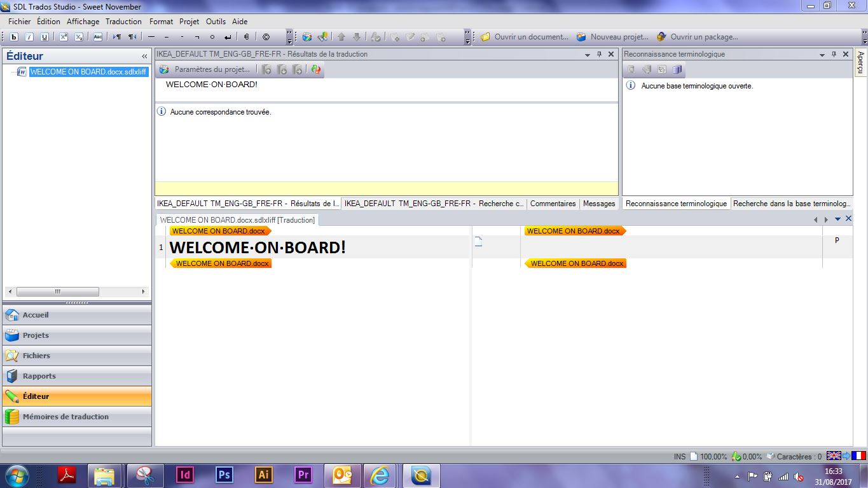Go to next segment arrow
868x488 pixels.
pos(357,37)
